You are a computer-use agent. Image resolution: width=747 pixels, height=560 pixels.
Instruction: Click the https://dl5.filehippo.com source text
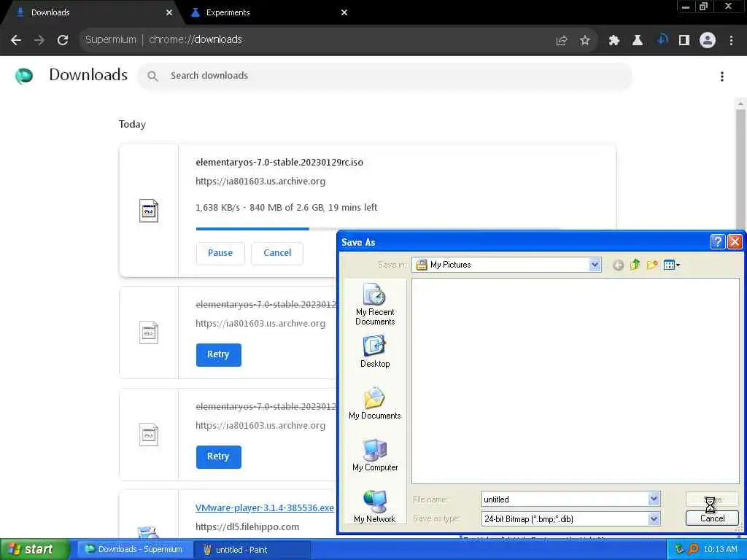point(247,526)
